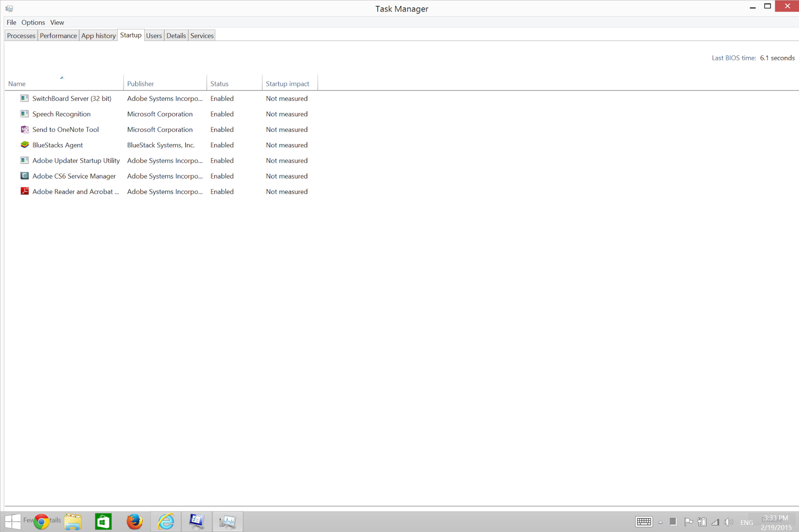
Task: Click the ENG input language indicator
Action: click(747, 523)
